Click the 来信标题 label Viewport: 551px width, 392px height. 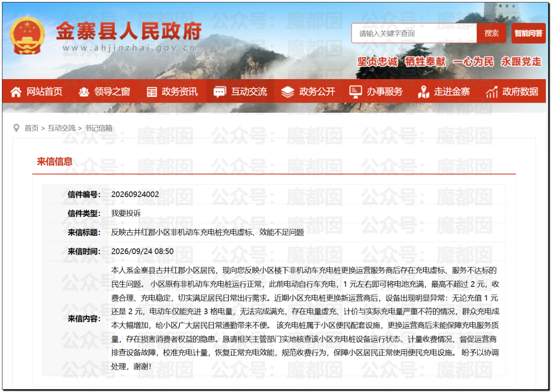(84, 232)
